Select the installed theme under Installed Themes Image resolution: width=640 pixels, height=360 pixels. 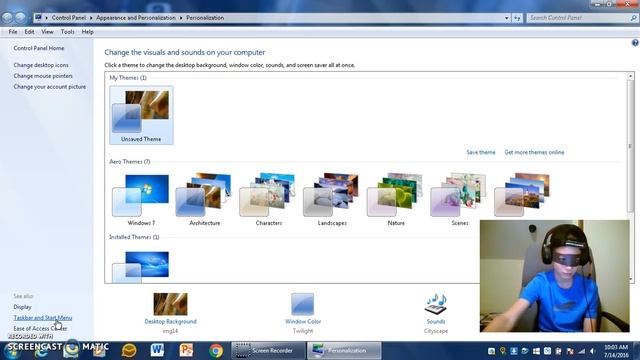point(141,266)
